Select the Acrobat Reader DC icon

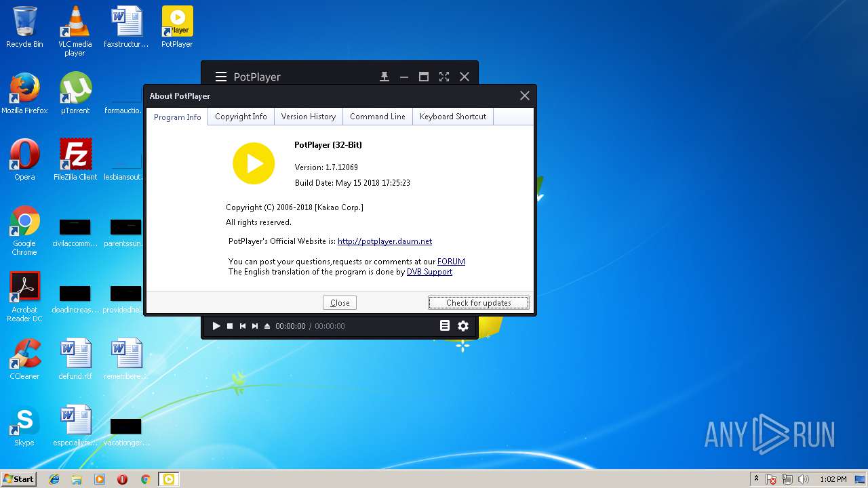coord(24,297)
